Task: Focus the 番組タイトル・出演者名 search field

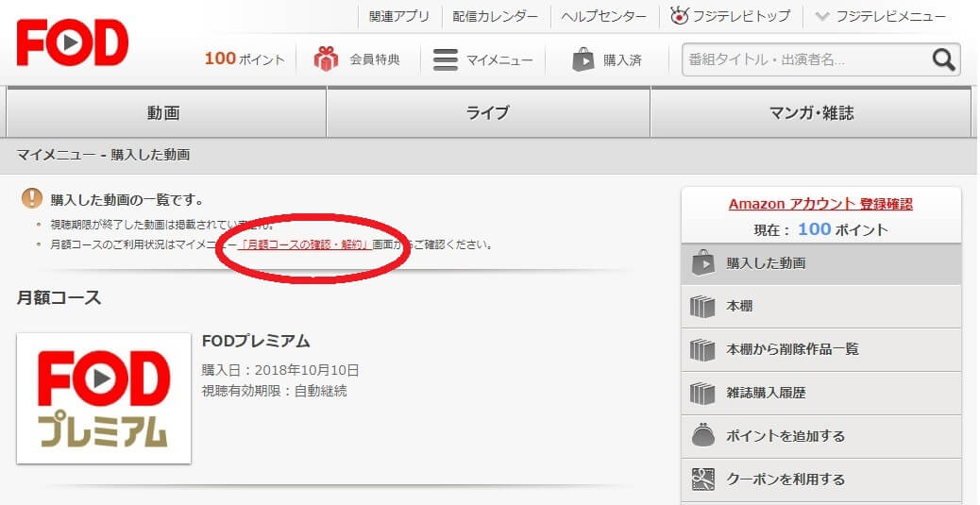Action: click(806, 60)
